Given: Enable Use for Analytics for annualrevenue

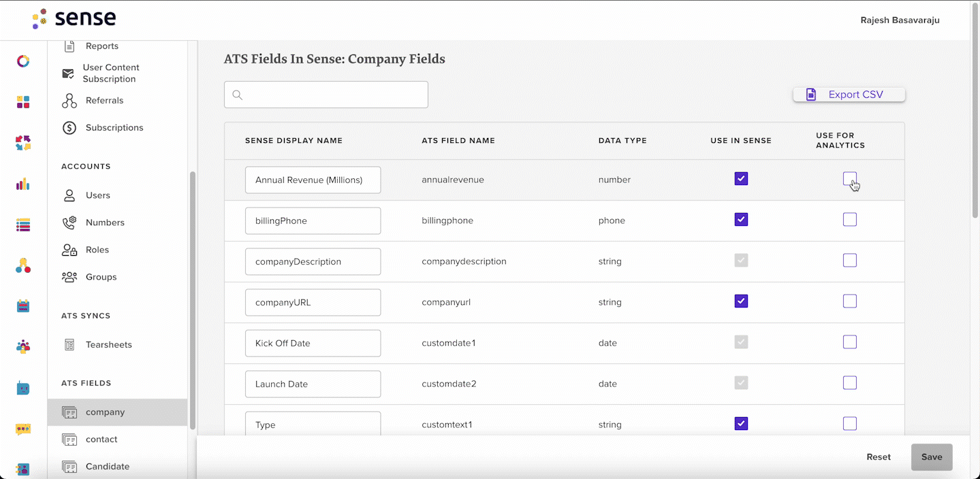Looking at the screenshot, I should click(x=850, y=179).
